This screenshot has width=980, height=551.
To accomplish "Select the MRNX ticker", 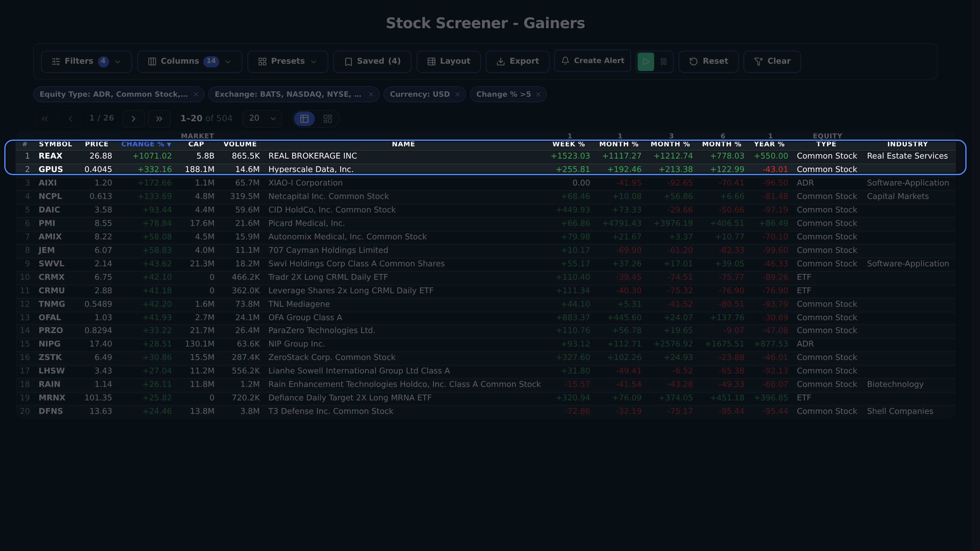I will point(52,398).
